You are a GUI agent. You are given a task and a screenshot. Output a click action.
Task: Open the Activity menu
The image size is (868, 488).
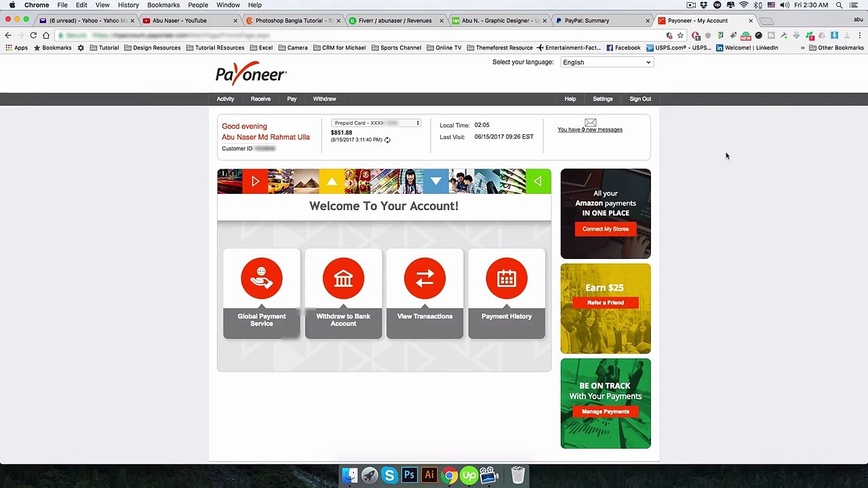click(x=225, y=99)
